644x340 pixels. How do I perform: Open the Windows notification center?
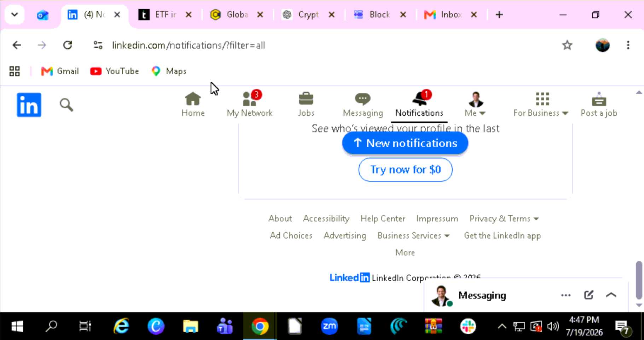[622, 327]
